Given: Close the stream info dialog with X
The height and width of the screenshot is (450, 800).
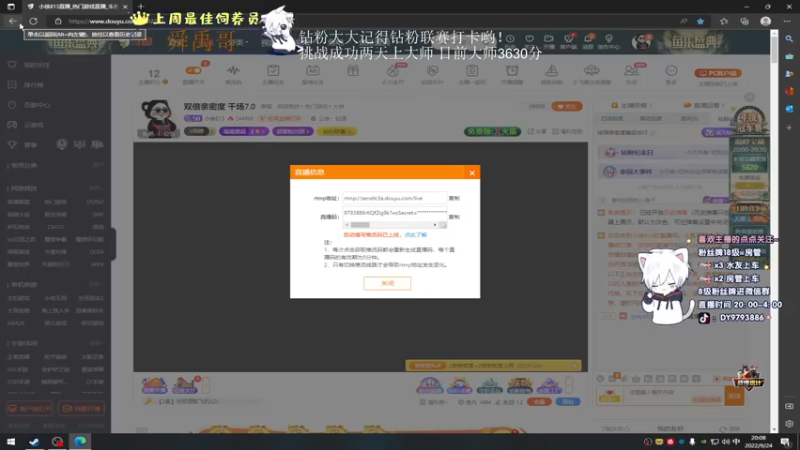Looking at the screenshot, I should tap(472, 173).
